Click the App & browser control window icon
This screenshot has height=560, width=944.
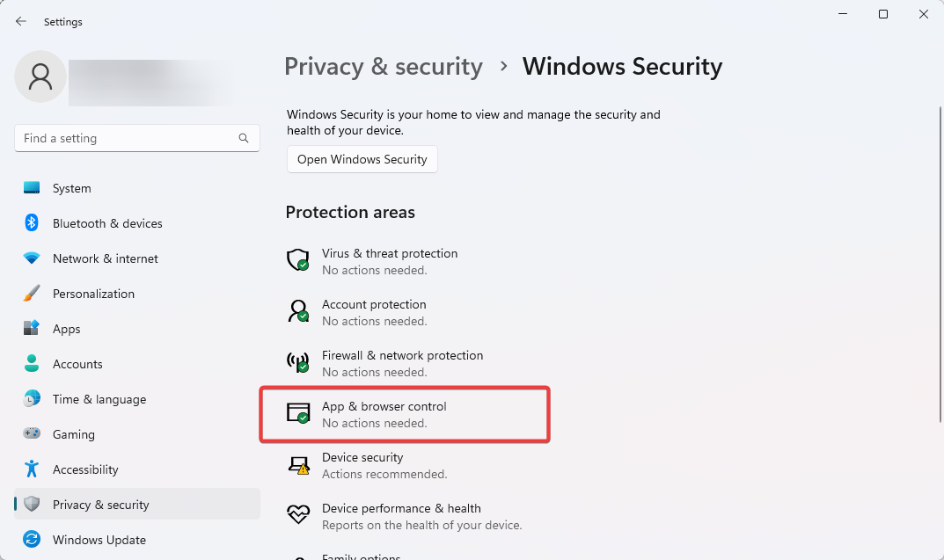click(x=298, y=413)
